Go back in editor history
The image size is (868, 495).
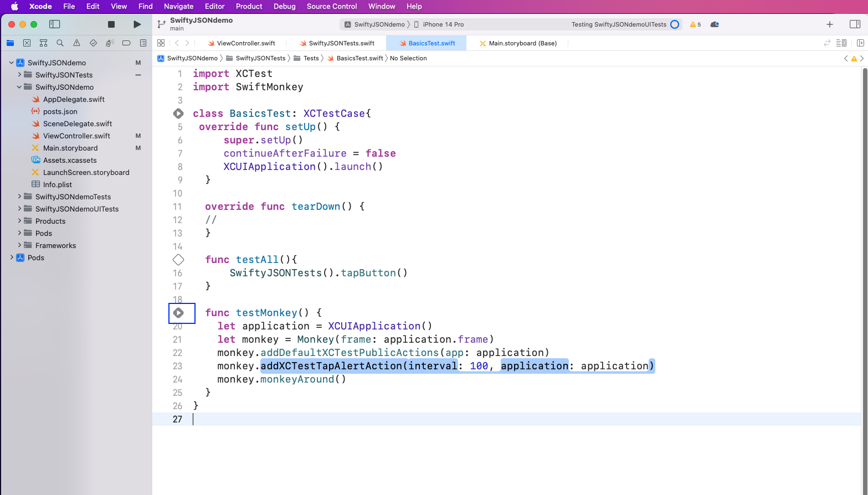pyautogui.click(x=177, y=43)
